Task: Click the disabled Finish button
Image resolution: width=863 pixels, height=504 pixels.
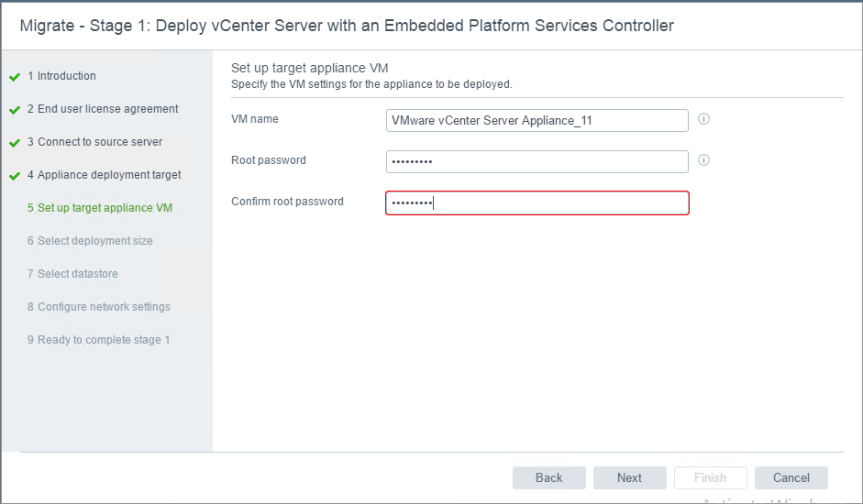Action: pyautogui.click(x=711, y=477)
